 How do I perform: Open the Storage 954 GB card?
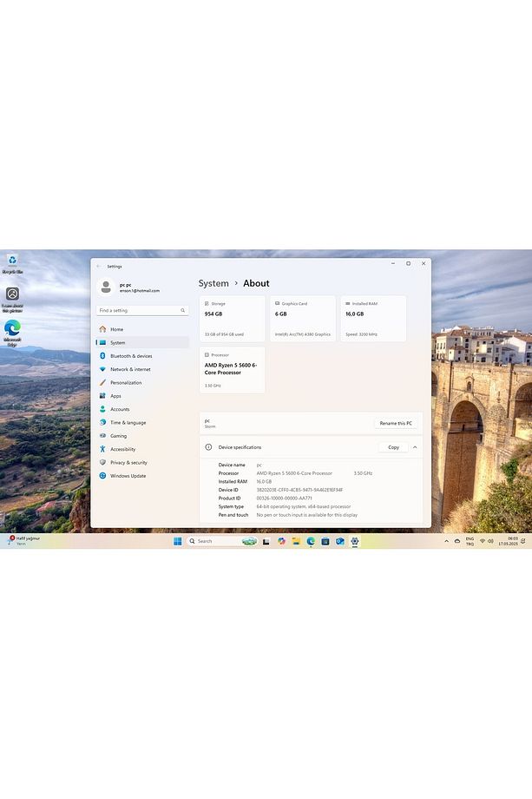[232, 319]
